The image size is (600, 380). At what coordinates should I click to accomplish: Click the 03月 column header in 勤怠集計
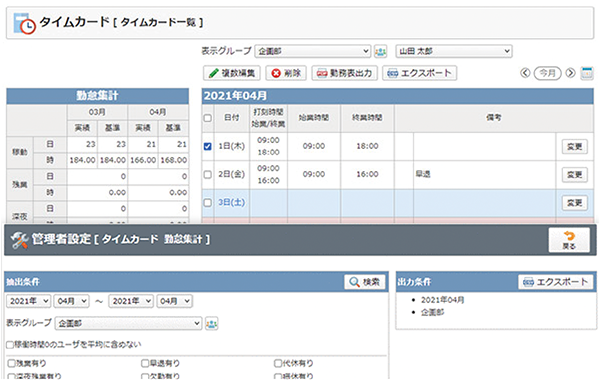click(x=97, y=113)
